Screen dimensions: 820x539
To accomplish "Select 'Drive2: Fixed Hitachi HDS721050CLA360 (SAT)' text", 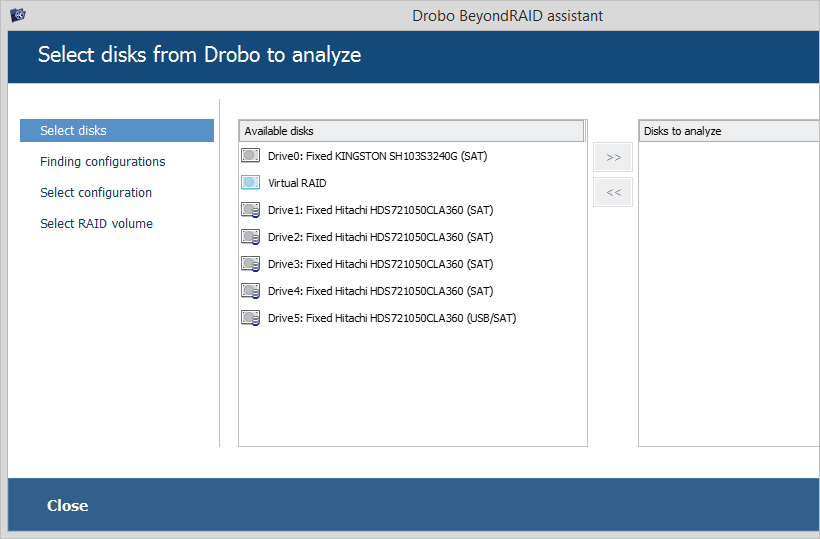I will tap(381, 237).
